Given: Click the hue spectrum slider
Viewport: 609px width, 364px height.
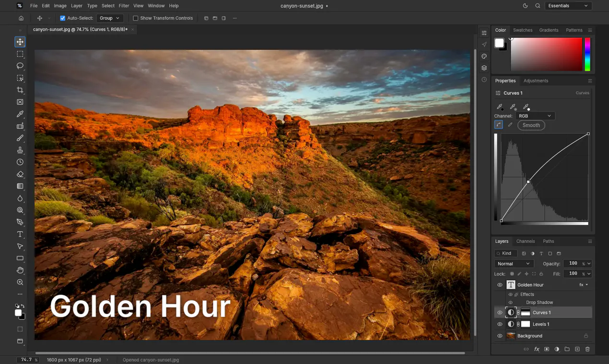Looking at the screenshot, I should pos(587,55).
